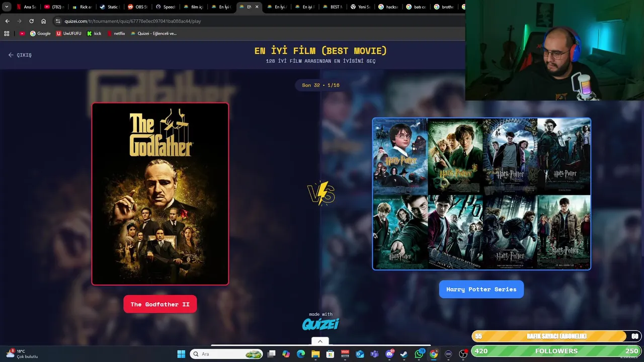The height and width of the screenshot is (362, 644).
Task: Open File Explorer from taskbar
Action: 315,354
